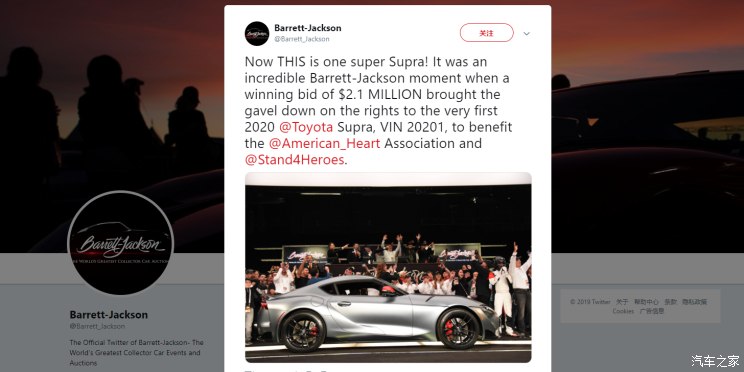Open Barrett-Jackson profile name in sidebar

[109, 315]
